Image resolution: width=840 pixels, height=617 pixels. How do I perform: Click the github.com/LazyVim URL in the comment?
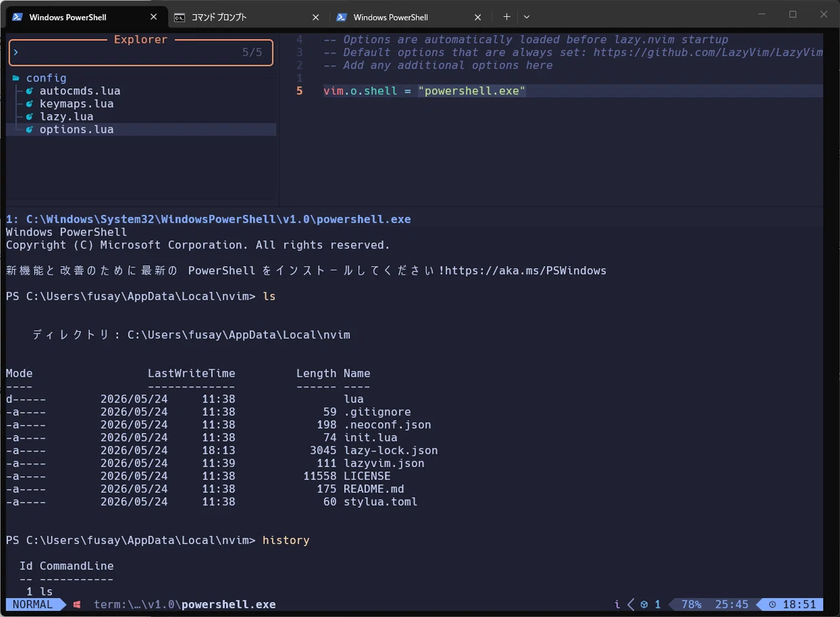point(708,53)
